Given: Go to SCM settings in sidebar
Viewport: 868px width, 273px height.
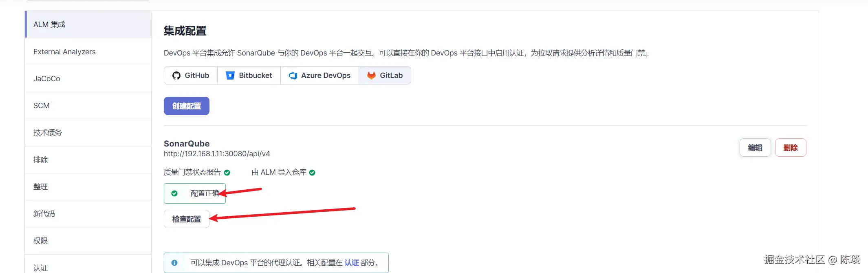Looking at the screenshot, I should point(88,106).
